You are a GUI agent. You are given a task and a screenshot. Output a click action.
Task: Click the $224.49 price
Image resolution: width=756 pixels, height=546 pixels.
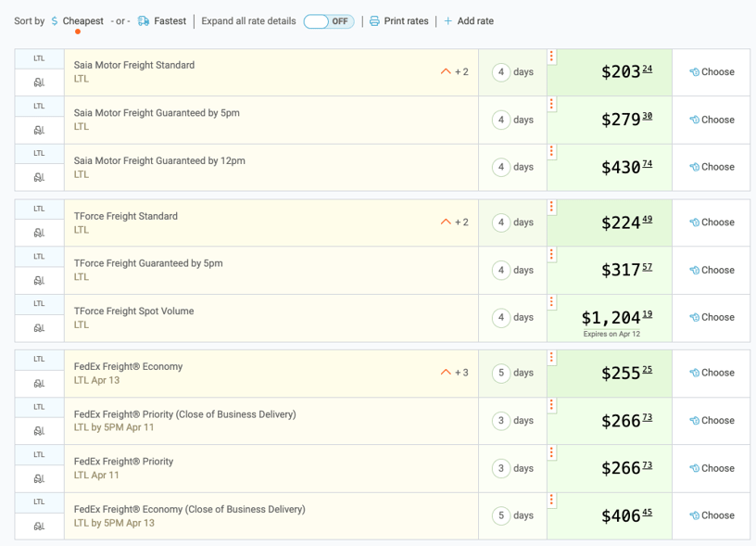(x=626, y=222)
